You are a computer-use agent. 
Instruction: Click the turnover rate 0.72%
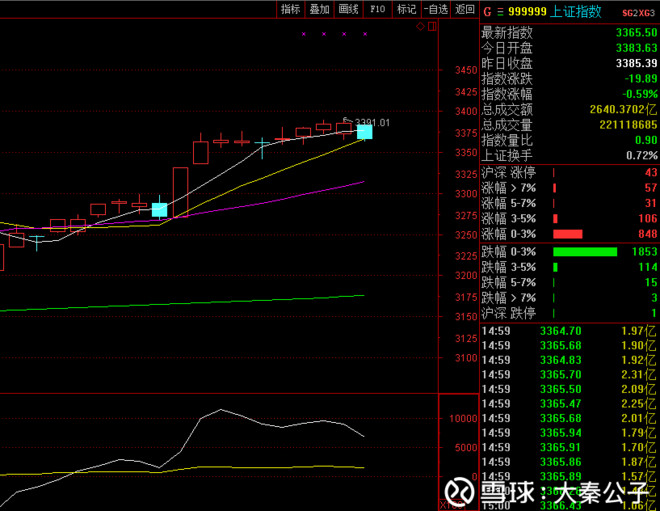pos(641,155)
